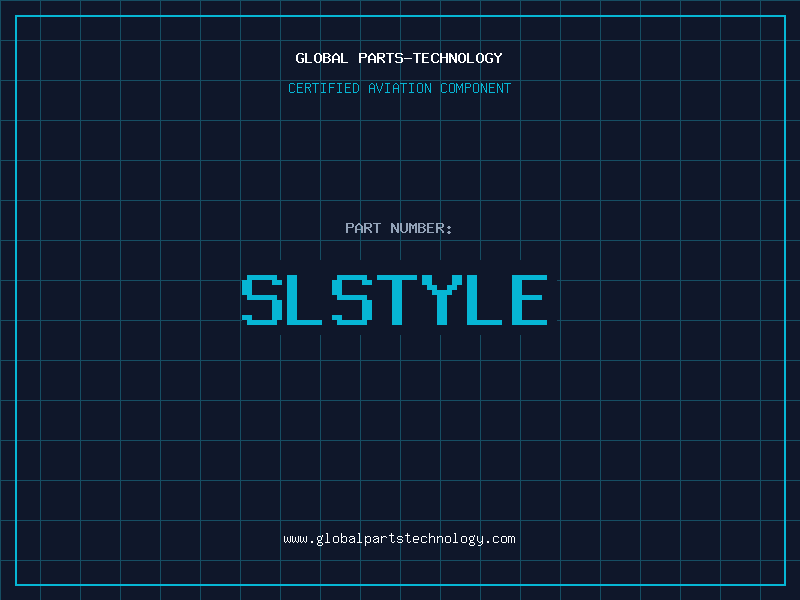The width and height of the screenshot is (800, 600).
Task: Click the first S of SLSTYLE
Action: [x=262, y=300]
